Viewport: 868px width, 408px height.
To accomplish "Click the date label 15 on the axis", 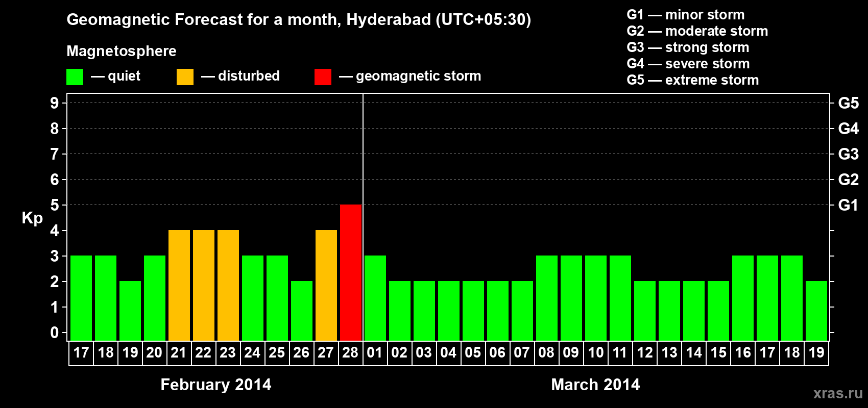I will click(x=718, y=352).
